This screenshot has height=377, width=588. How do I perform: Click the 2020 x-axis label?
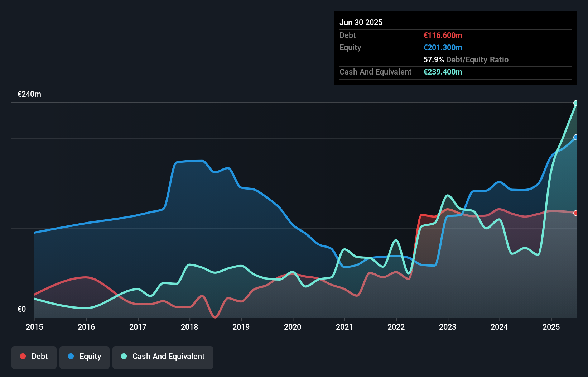point(293,327)
